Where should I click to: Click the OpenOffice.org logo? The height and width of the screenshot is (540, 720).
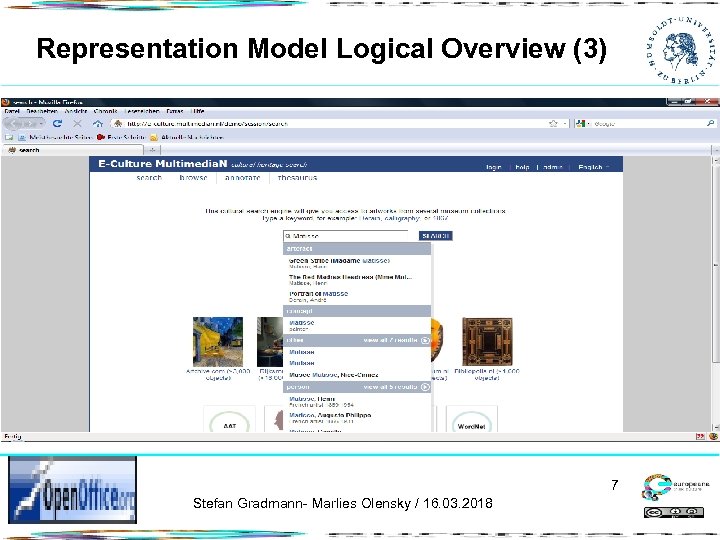(x=73, y=489)
